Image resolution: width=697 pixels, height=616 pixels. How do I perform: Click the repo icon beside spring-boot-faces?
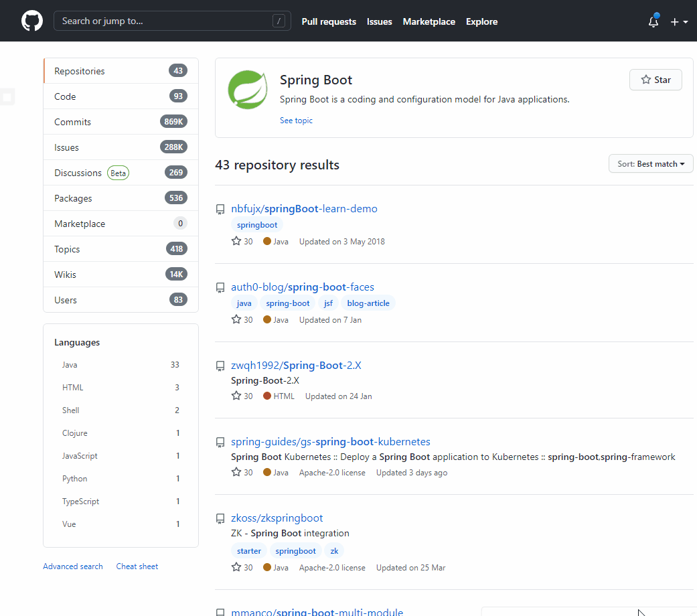(x=220, y=287)
